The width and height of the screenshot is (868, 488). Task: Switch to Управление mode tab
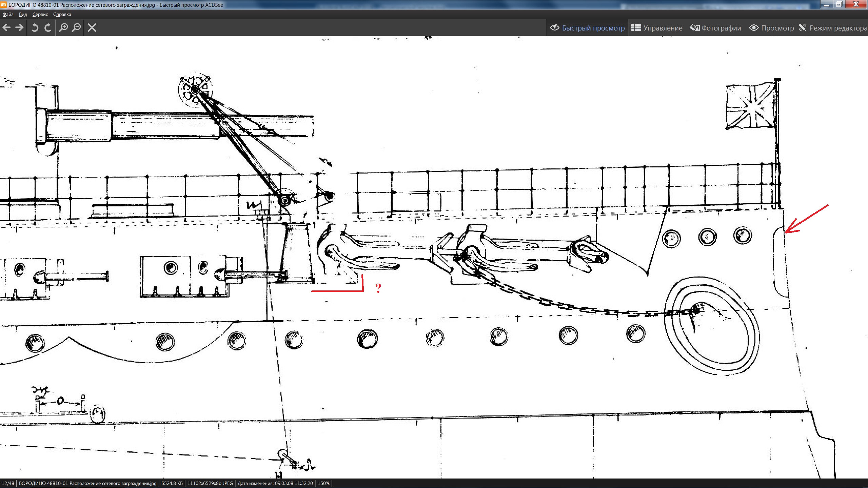[657, 28]
